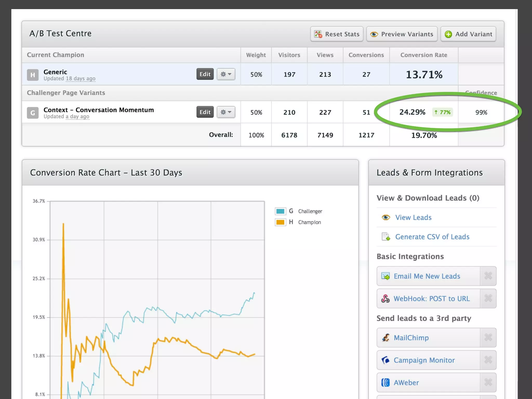
Task: Click the G variant letter badge
Action: coord(33,113)
